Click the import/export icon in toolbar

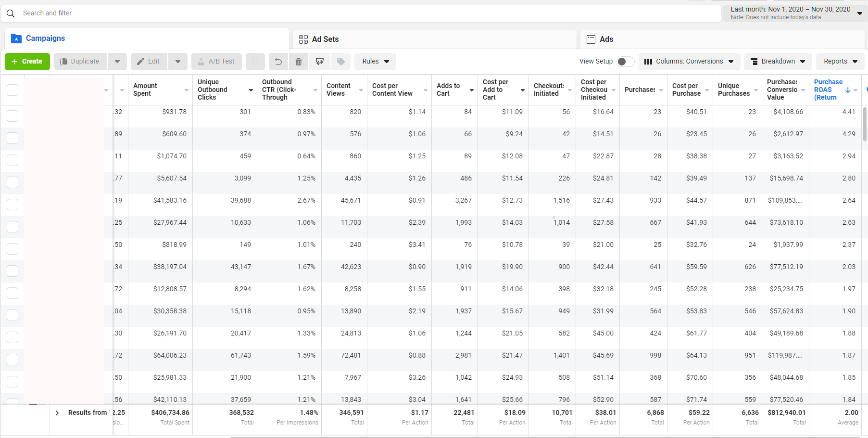coord(320,62)
